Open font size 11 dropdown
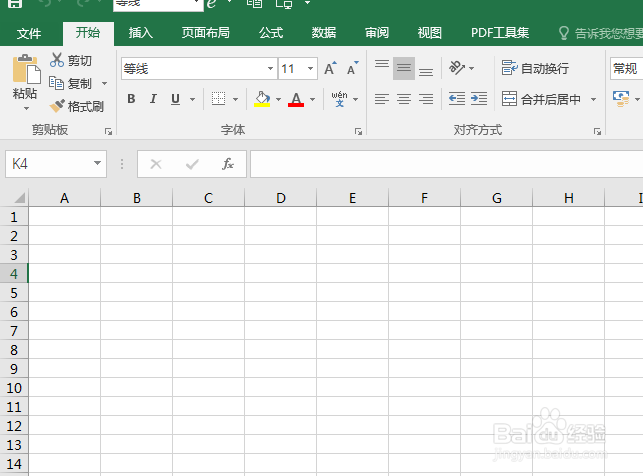This screenshot has width=643, height=476. 310,68
